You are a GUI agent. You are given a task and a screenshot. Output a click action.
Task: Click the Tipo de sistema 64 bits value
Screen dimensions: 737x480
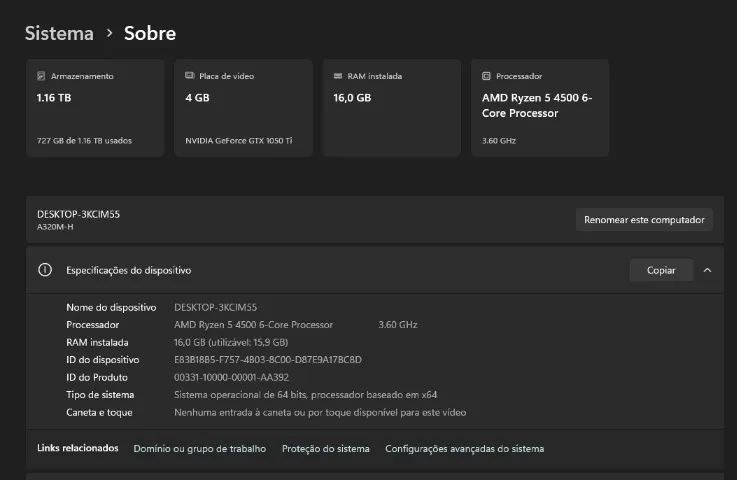point(306,395)
